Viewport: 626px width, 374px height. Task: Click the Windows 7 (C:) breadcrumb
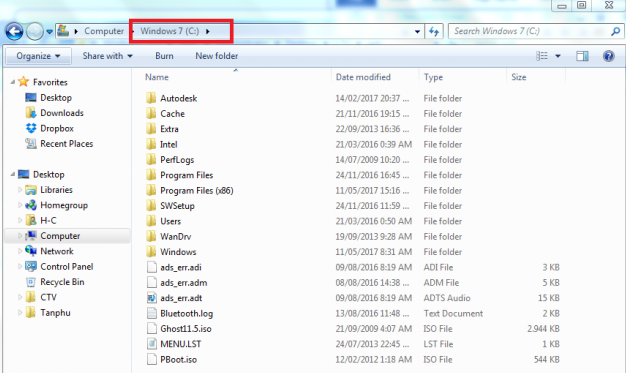click(x=169, y=31)
